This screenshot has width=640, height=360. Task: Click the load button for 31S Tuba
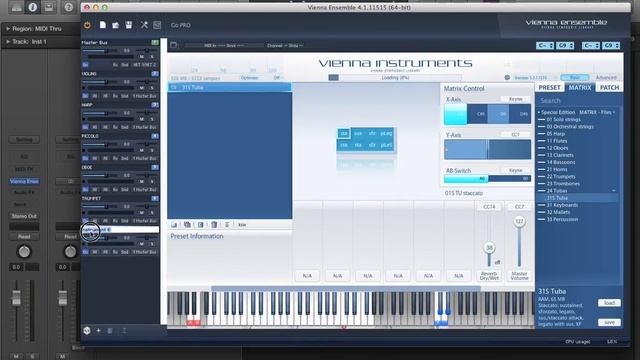[x=609, y=303]
